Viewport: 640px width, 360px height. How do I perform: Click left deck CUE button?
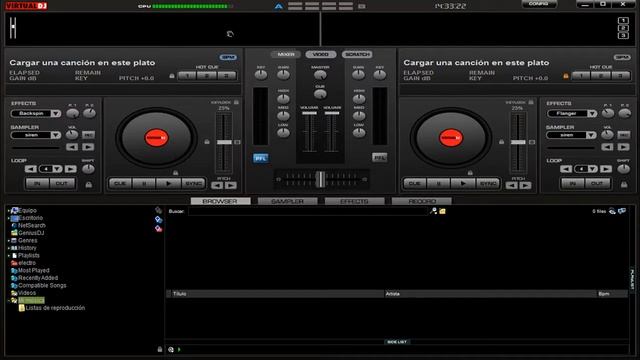(120, 184)
